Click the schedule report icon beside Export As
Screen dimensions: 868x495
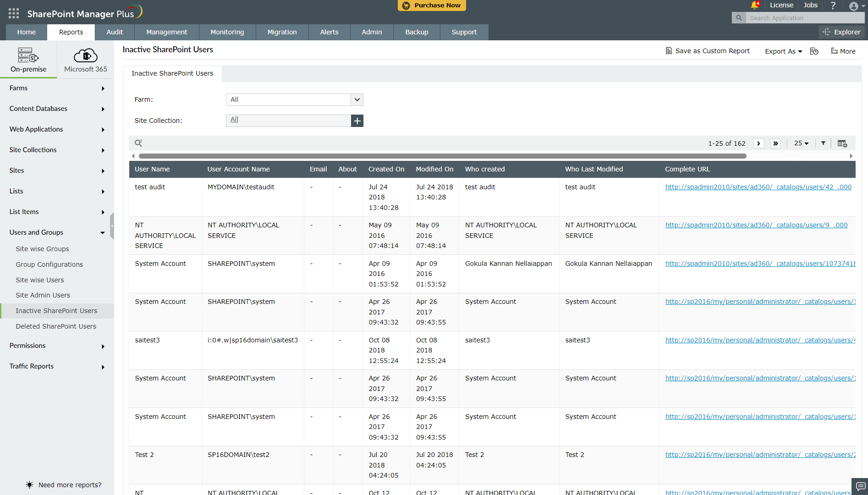pyautogui.click(x=814, y=51)
